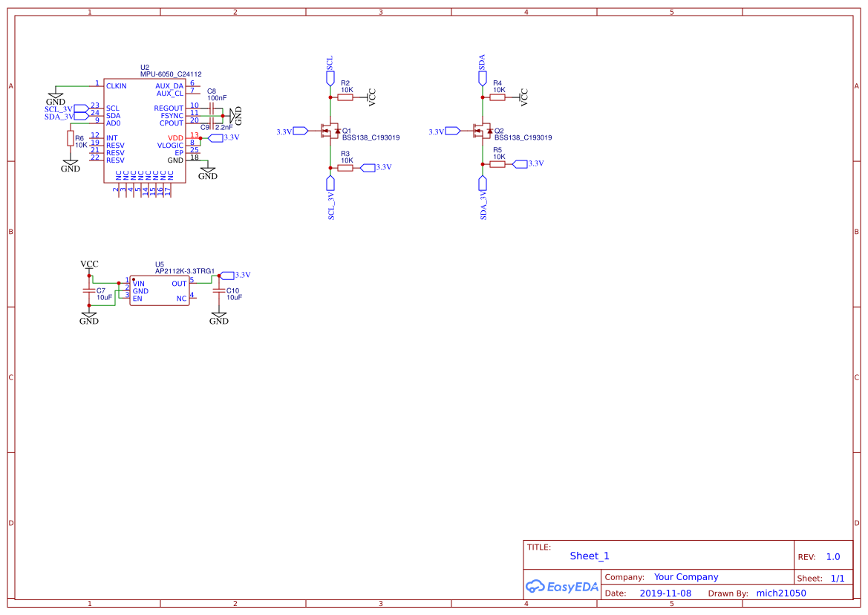The width and height of the screenshot is (868, 615).
Task: Click the BSS138 MOSFET symbol Q1
Action: [x=329, y=130]
